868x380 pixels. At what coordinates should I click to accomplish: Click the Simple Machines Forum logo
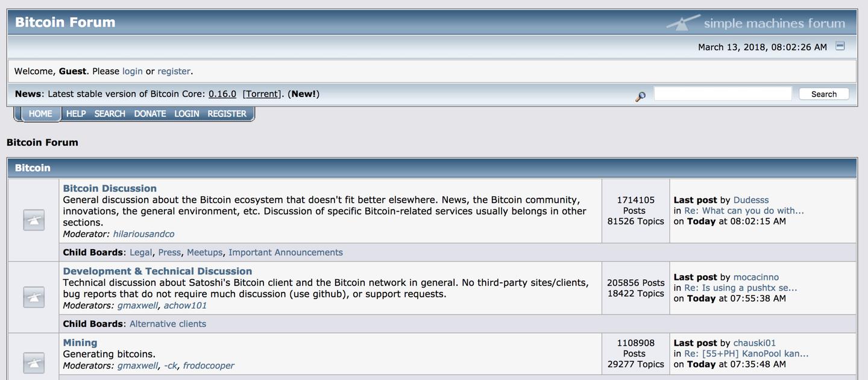(756, 23)
